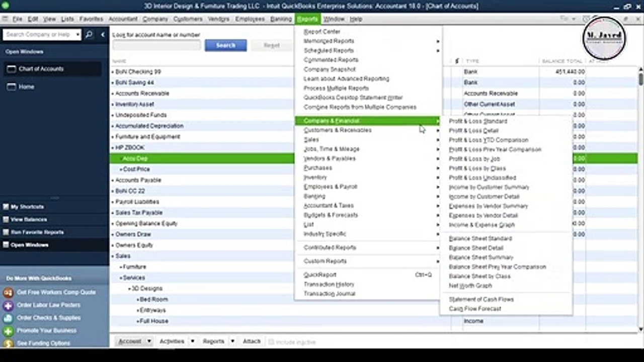
Task: Select Income & Expense Graph
Action: coord(481,225)
